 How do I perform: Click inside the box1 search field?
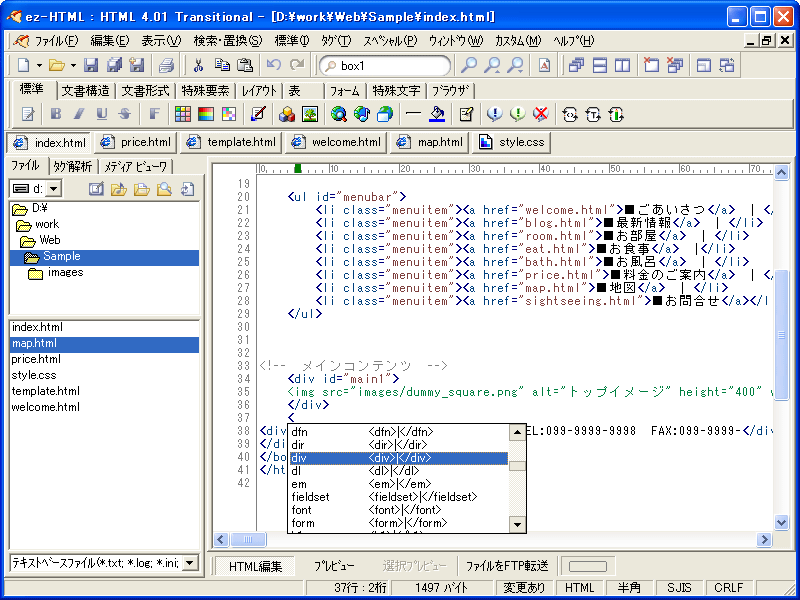pyautogui.click(x=386, y=66)
